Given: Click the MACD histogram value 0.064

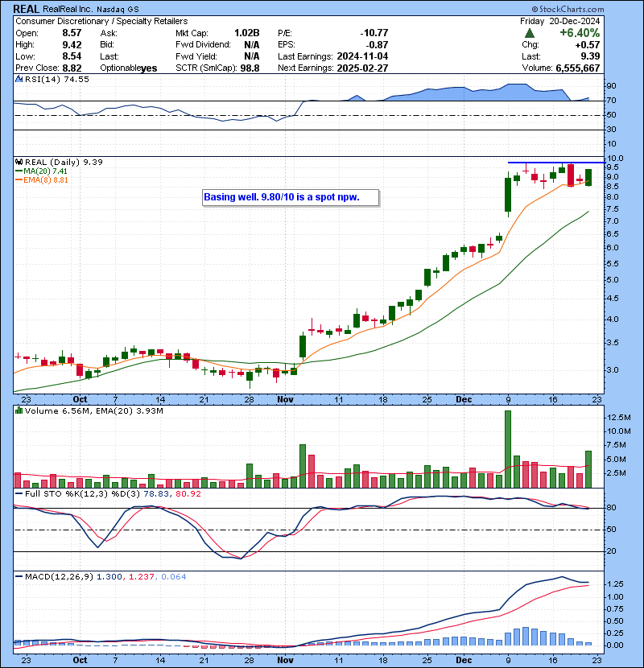Looking at the screenshot, I should coord(173,576).
